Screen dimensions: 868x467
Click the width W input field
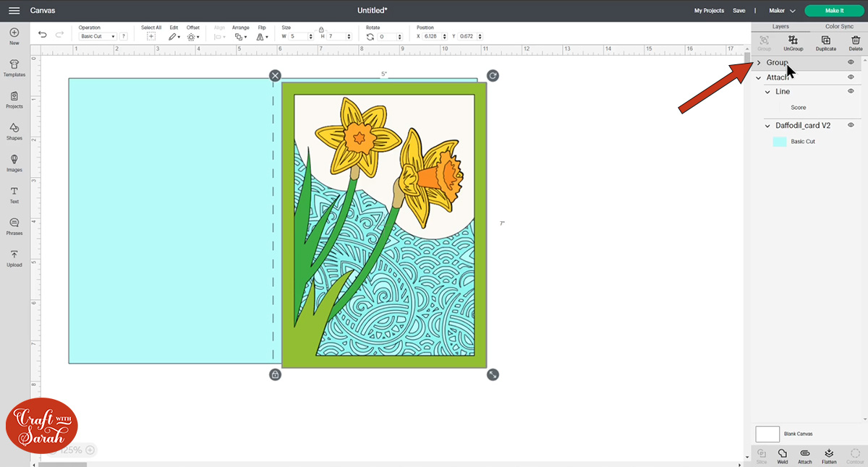302,36
